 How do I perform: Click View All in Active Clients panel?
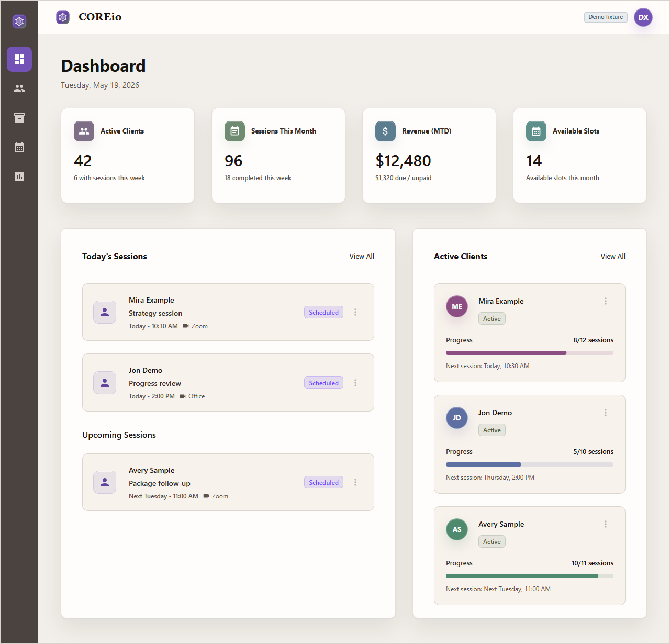coord(613,256)
